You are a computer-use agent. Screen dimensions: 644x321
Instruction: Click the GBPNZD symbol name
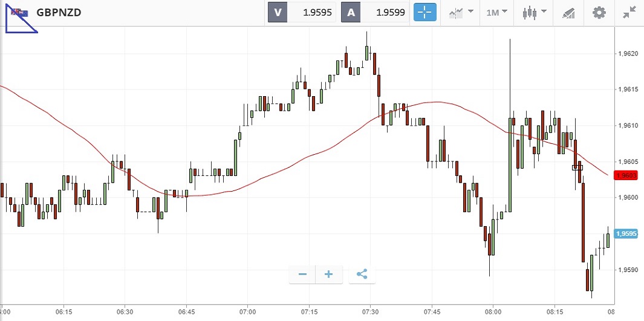tap(59, 13)
